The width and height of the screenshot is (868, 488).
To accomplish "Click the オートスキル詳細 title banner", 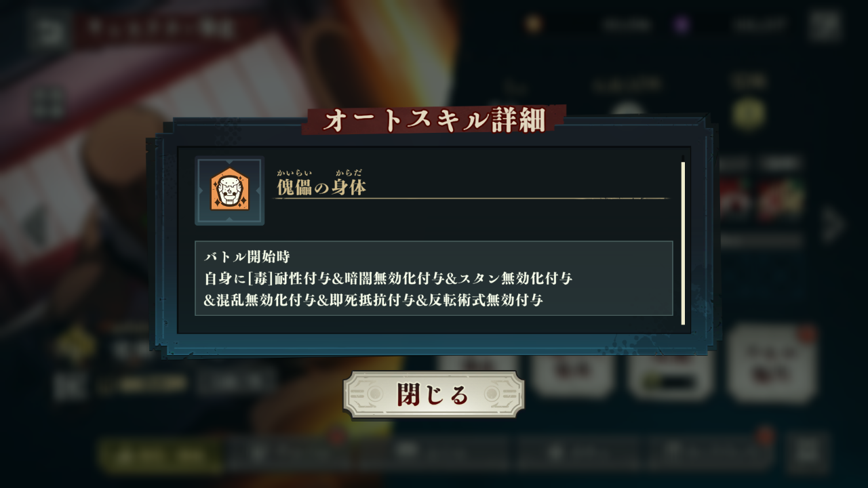I will (x=434, y=120).
